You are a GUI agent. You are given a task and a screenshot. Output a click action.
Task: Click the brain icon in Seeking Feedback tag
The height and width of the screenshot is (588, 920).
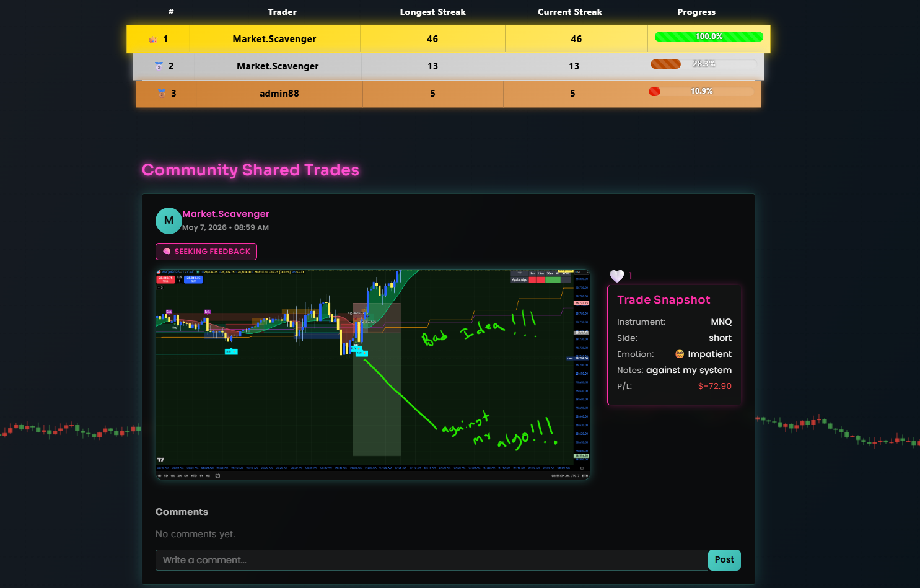tap(167, 252)
